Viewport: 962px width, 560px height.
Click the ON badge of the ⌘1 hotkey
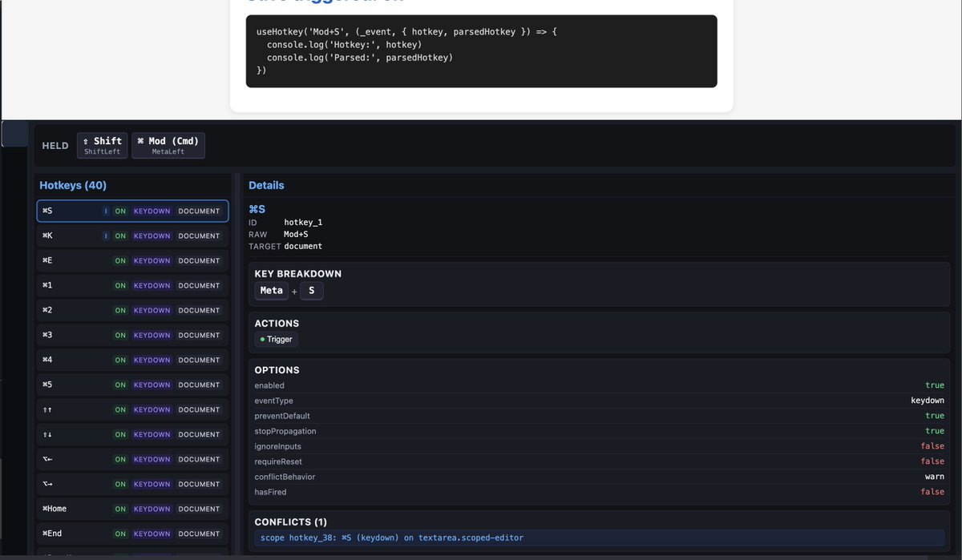coord(120,286)
